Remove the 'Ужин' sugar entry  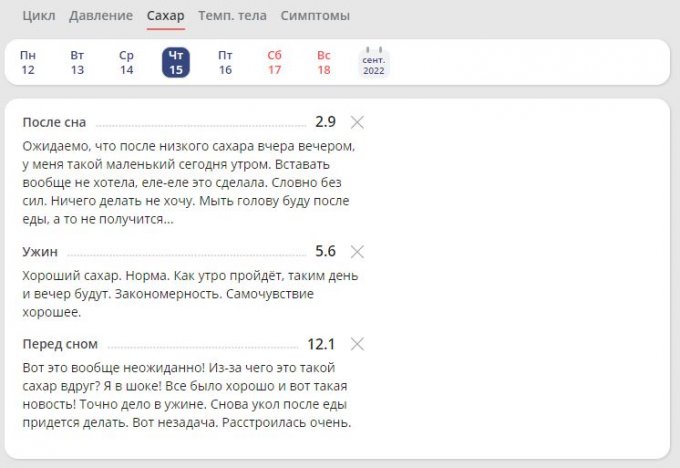point(357,252)
